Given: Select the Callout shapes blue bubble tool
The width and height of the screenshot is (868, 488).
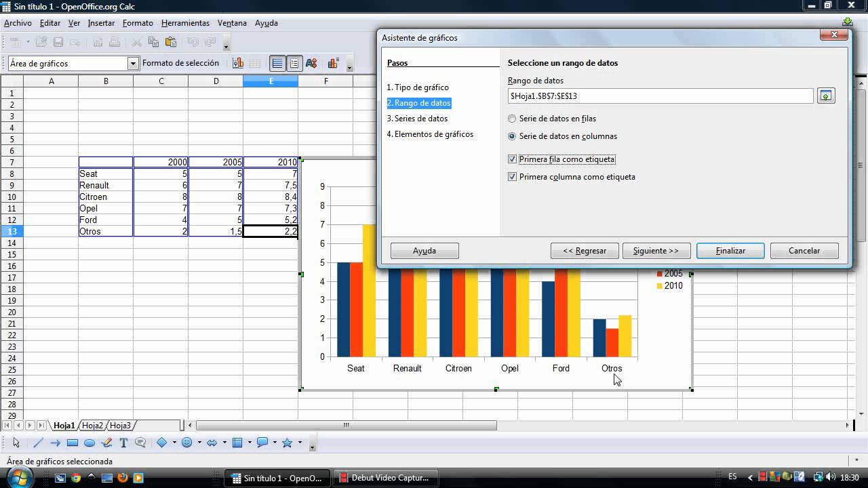Looking at the screenshot, I should (x=262, y=443).
